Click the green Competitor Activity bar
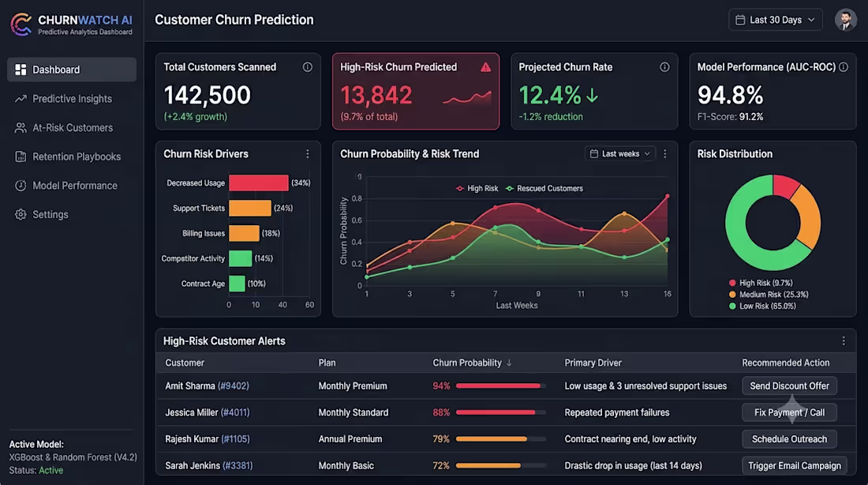Screen dimensions: 868x485 tap(240, 258)
